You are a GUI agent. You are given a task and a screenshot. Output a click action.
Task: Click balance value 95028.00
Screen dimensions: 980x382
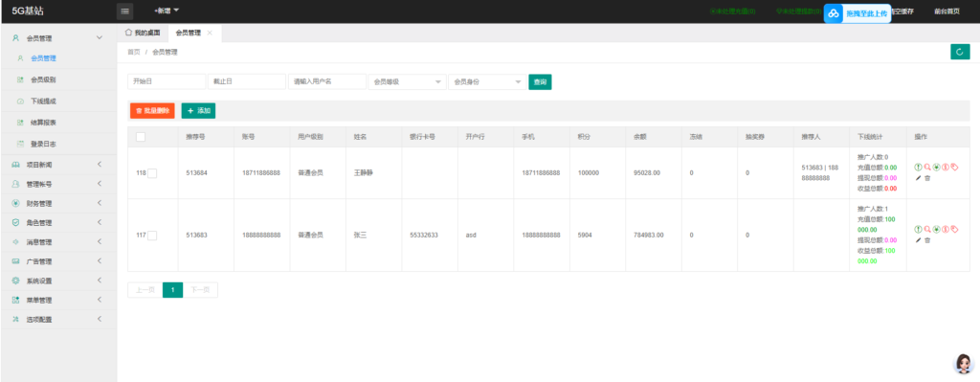coord(647,172)
